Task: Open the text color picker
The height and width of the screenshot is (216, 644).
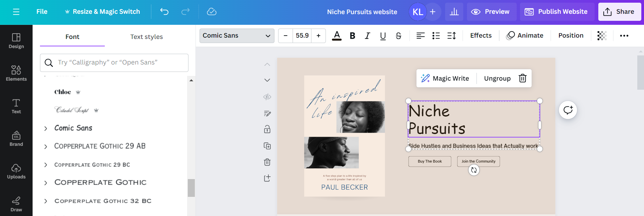Action: click(x=337, y=36)
